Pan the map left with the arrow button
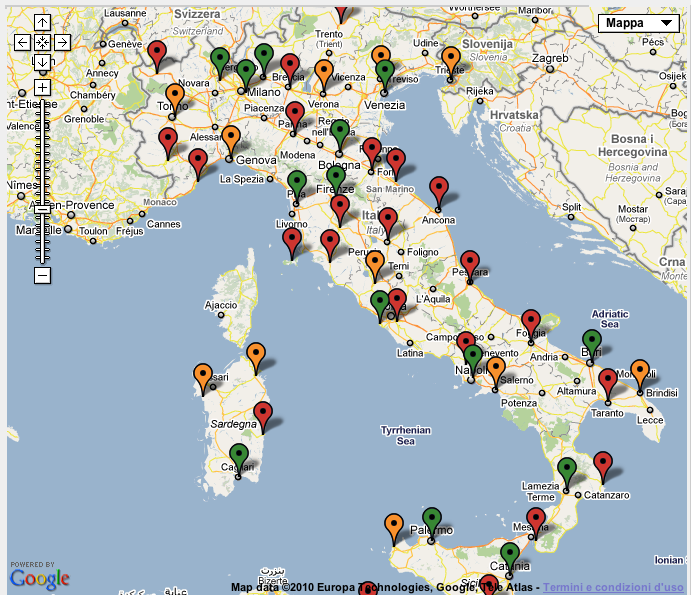The height and width of the screenshot is (601, 691). (22, 42)
